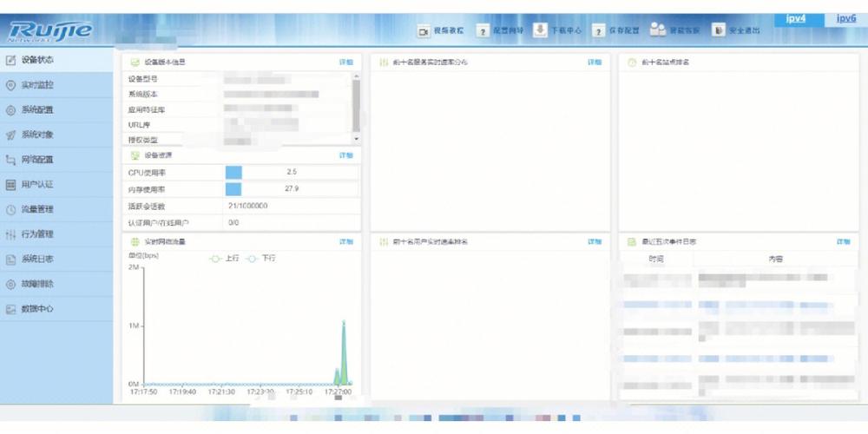Click the 下载中心 download arrow icon
Screen dimensions: 868x434
click(x=540, y=30)
